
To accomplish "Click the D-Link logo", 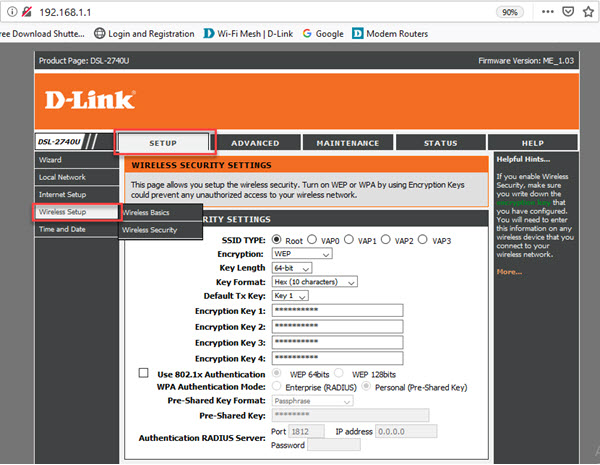I will click(x=90, y=100).
